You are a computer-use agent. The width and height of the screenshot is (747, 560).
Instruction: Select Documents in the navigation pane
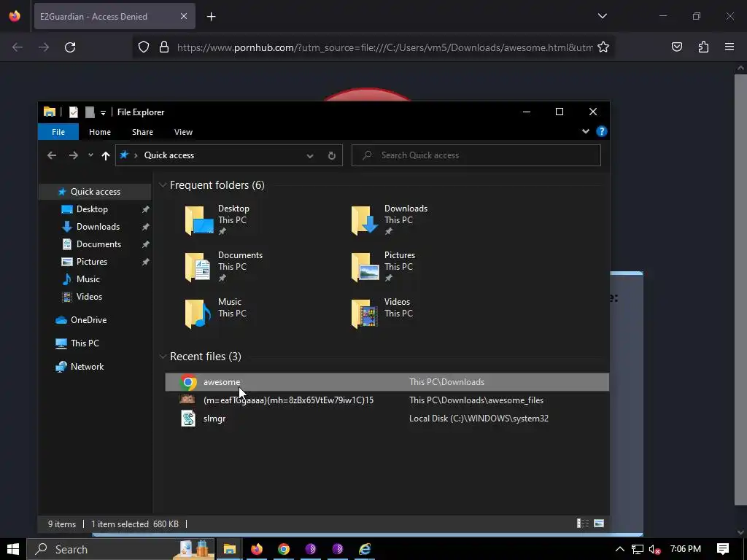tap(98, 244)
